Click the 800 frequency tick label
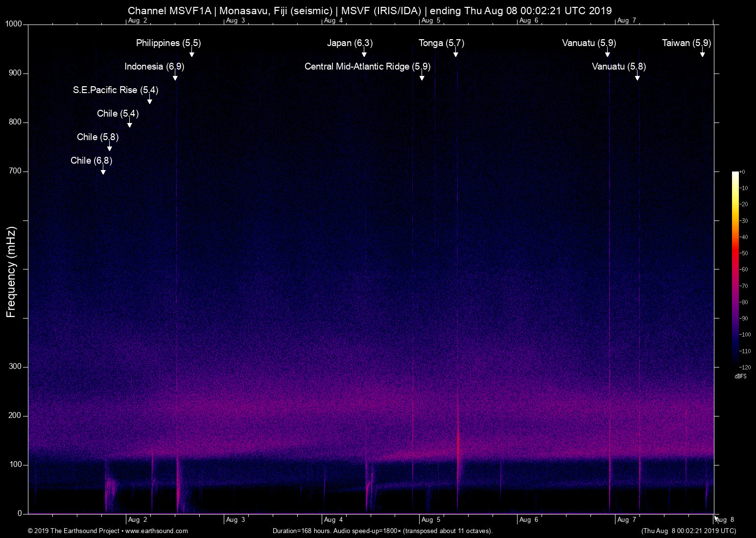Screen dimensions: 756x538 click(15, 122)
